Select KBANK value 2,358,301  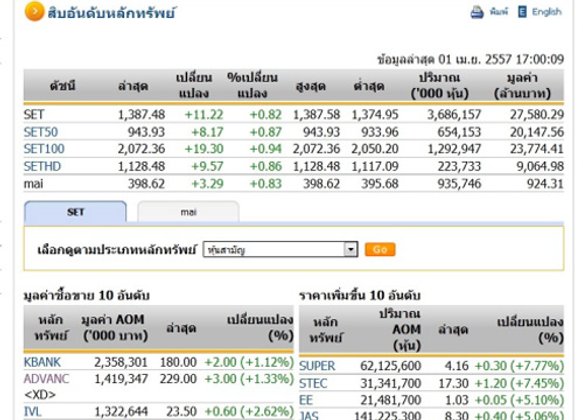click(121, 362)
